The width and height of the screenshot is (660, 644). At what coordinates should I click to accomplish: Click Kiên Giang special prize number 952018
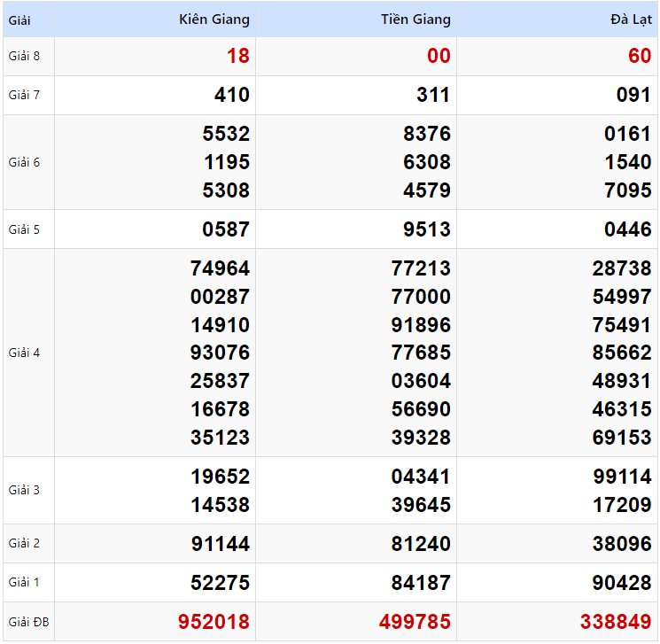[214, 622]
